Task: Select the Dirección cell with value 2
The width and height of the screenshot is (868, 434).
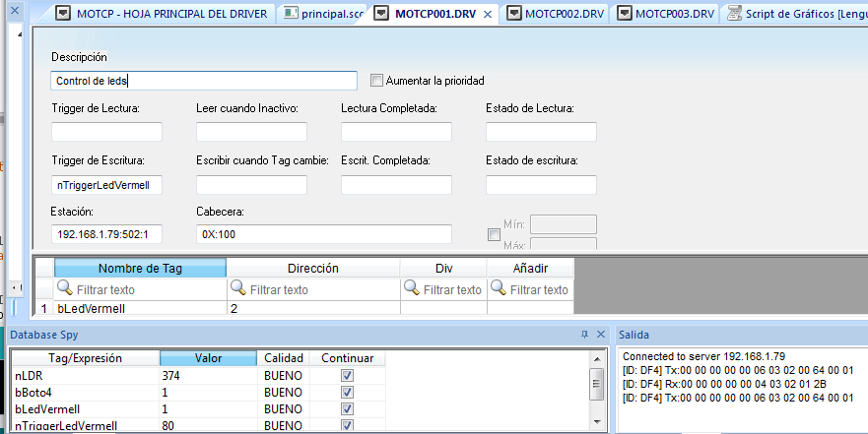Action: 313,308
